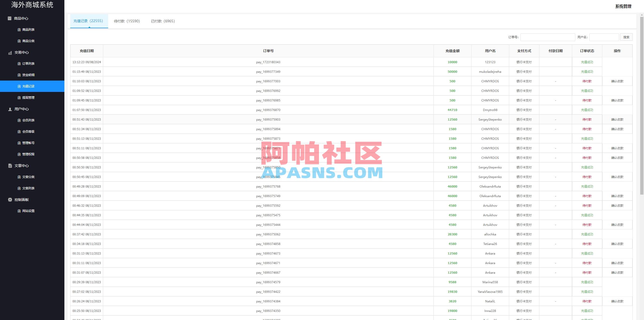Open 商品列表 from the sidebar
The height and width of the screenshot is (320, 644).
(x=28, y=29)
